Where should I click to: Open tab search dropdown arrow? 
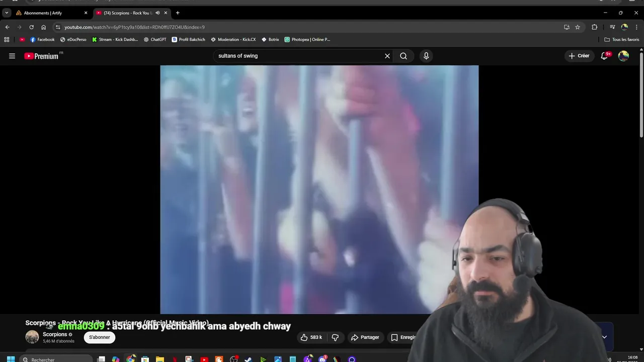click(x=7, y=13)
